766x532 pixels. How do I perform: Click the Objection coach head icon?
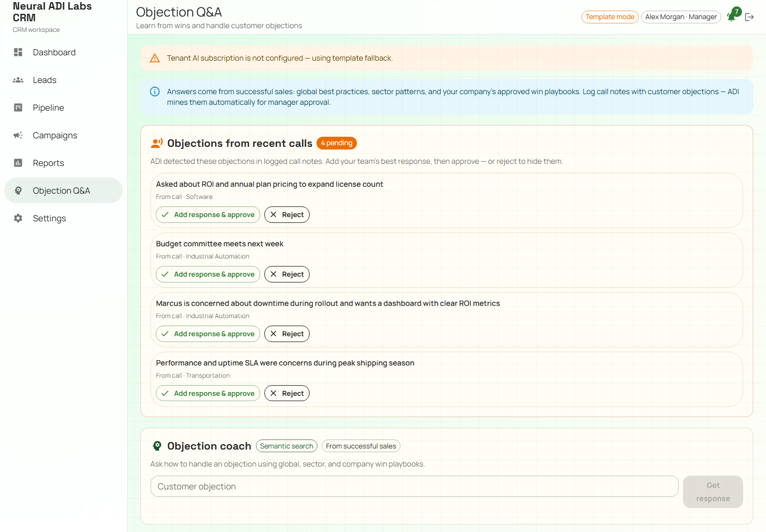pyautogui.click(x=157, y=446)
